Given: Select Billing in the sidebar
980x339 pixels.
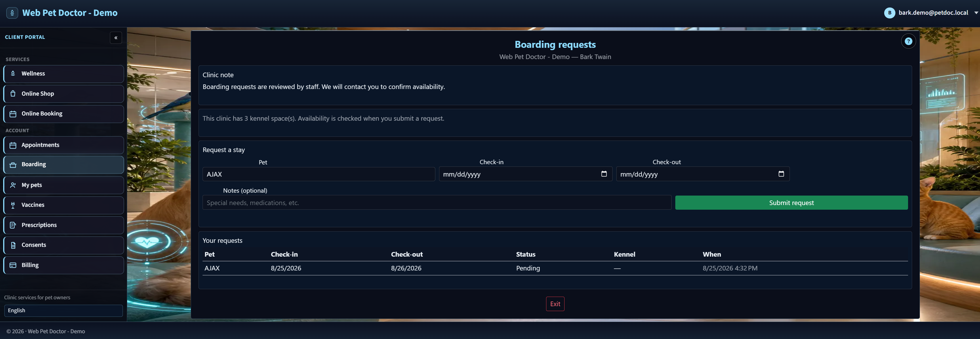Looking at the screenshot, I should 64,265.
